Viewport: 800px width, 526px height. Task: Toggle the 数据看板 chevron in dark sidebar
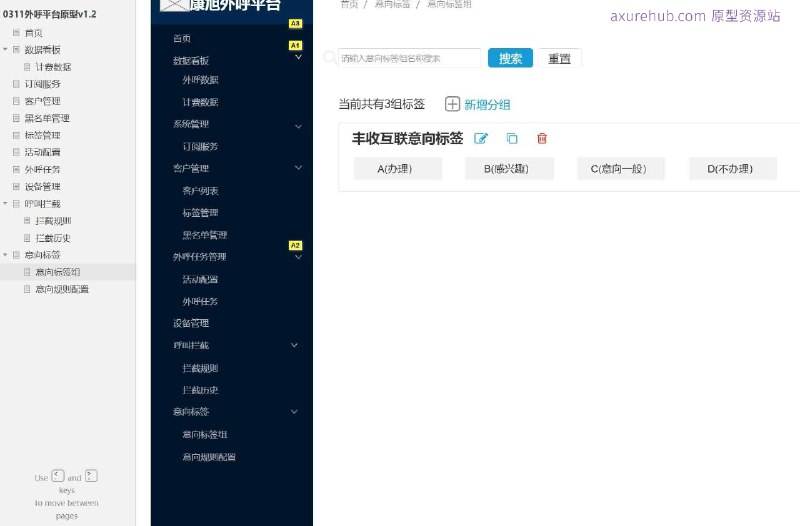pyautogui.click(x=298, y=57)
